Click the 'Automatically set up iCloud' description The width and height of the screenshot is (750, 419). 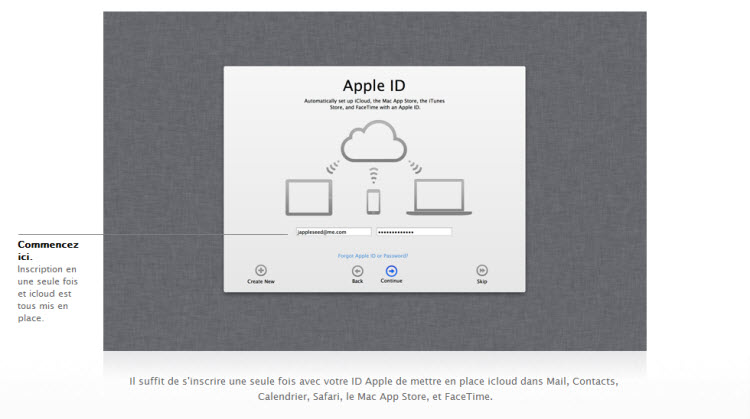[x=373, y=104]
